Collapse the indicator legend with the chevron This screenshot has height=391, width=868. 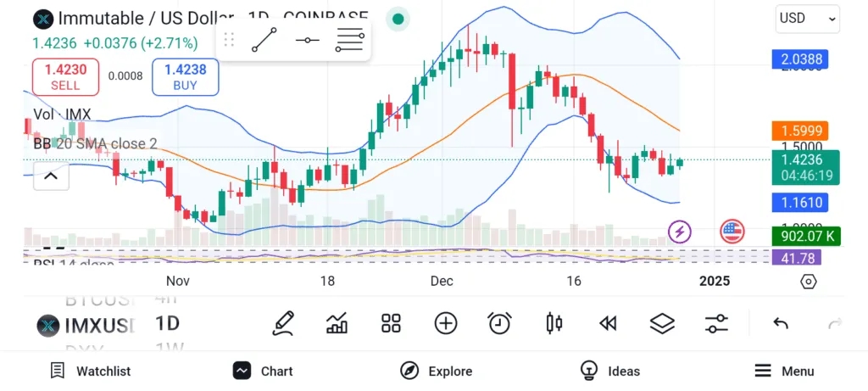tap(51, 176)
